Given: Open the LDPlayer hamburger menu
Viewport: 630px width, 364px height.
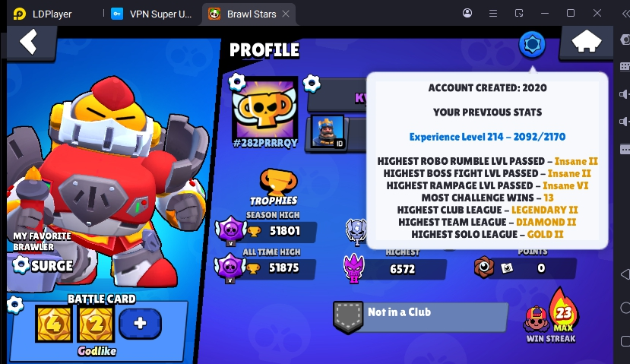Looking at the screenshot, I should coord(493,13).
